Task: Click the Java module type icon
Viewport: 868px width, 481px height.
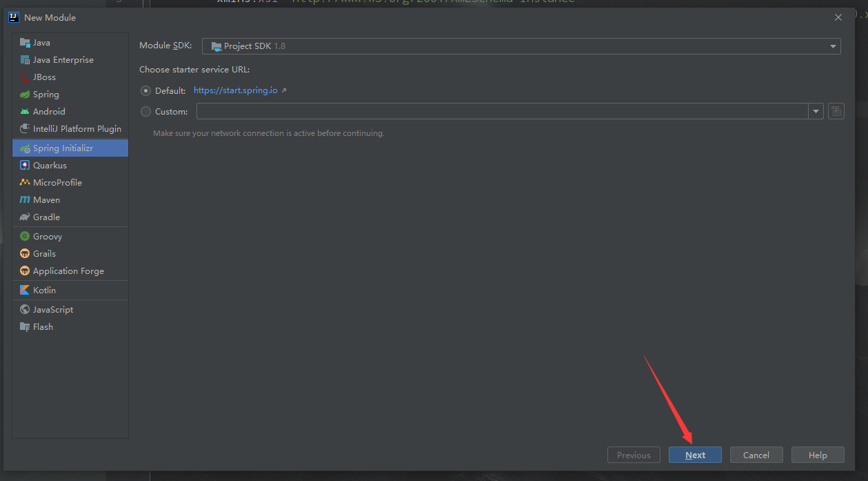Action: click(x=25, y=43)
